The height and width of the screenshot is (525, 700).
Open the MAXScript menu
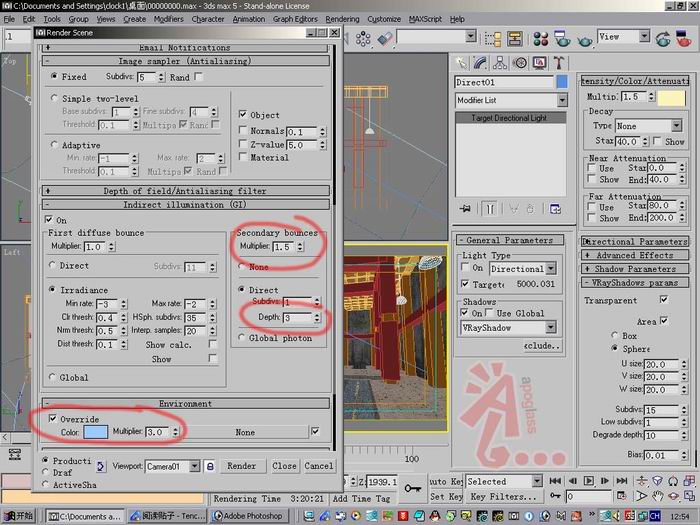425,19
